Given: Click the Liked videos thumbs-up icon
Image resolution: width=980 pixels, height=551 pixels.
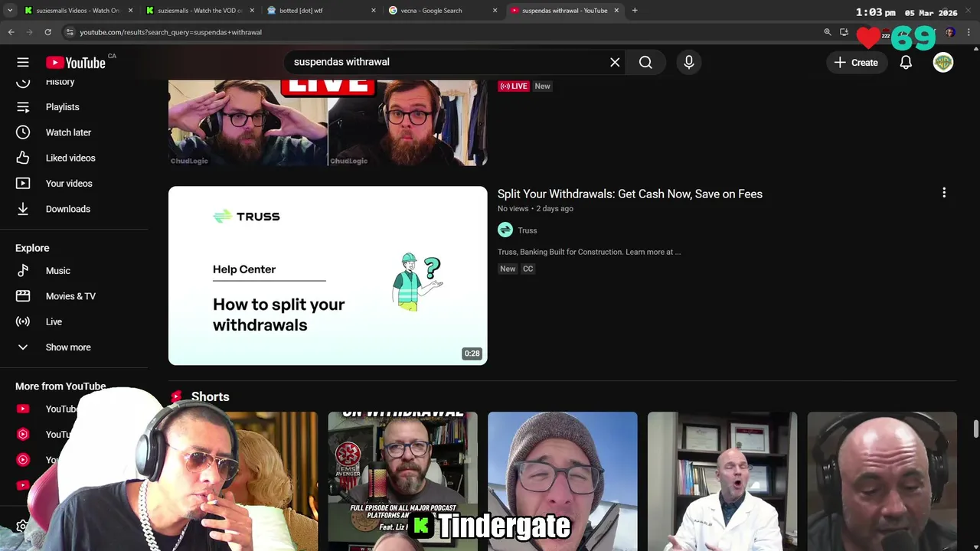Looking at the screenshot, I should pyautogui.click(x=23, y=158).
